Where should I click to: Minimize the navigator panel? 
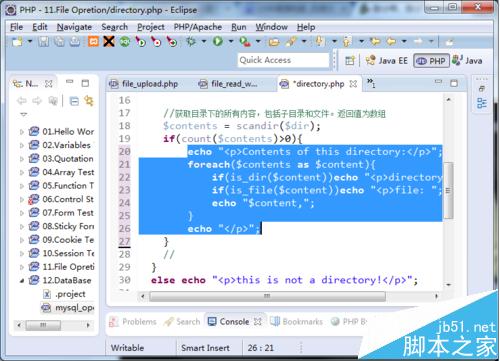click(x=69, y=82)
